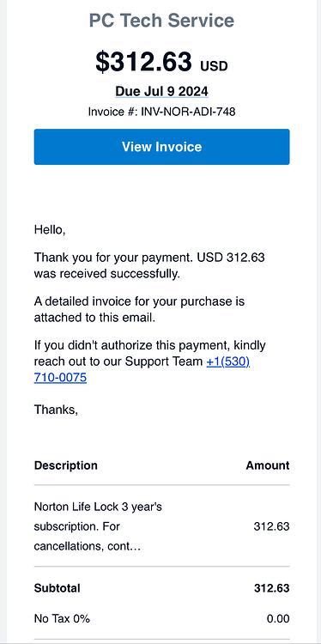Image resolution: width=321 pixels, height=644 pixels.
Task: Open the View Invoice button
Action: [x=161, y=147]
